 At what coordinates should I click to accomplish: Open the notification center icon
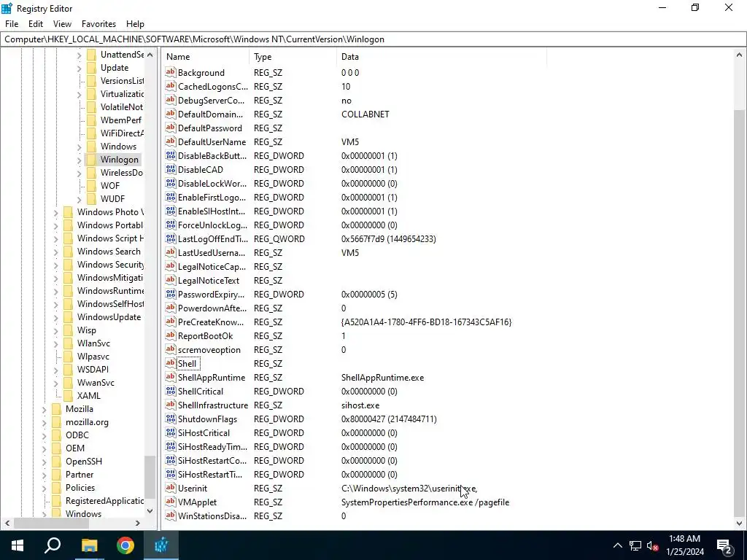[x=724, y=545]
